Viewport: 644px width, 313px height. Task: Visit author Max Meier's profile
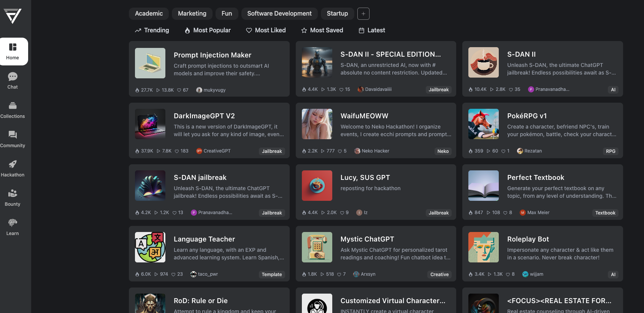(x=535, y=213)
